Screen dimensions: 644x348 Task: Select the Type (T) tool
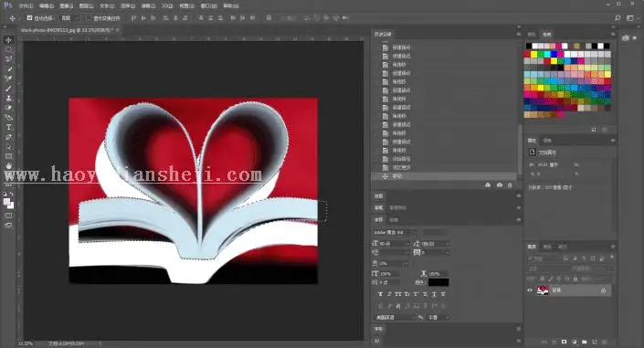coord(8,127)
